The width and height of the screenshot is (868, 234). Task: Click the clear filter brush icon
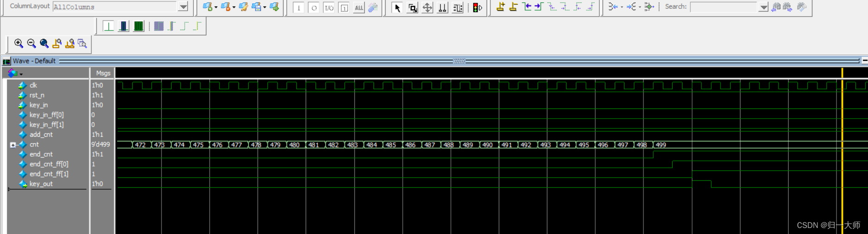click(373, 7)
